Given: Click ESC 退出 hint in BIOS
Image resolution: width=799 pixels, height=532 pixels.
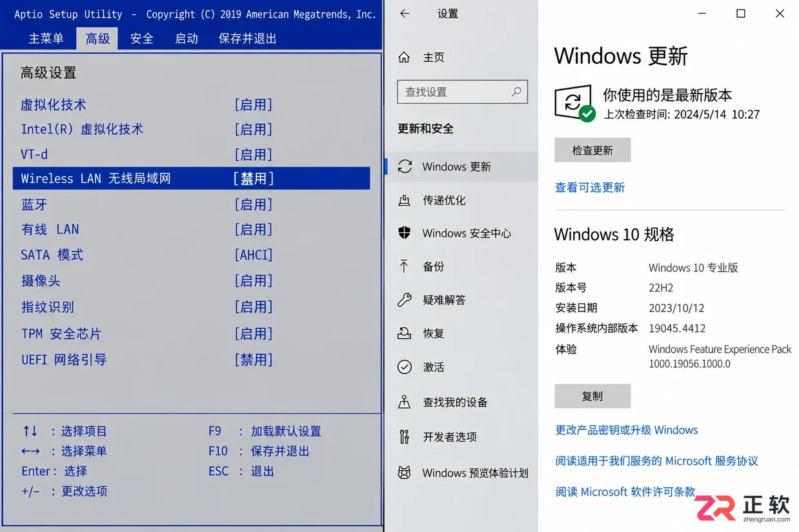Looking at the screenshot, I should pos(241,471).
